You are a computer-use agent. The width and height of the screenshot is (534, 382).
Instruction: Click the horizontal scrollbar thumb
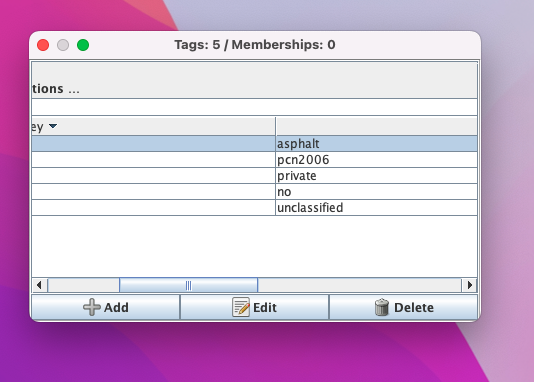188,285
